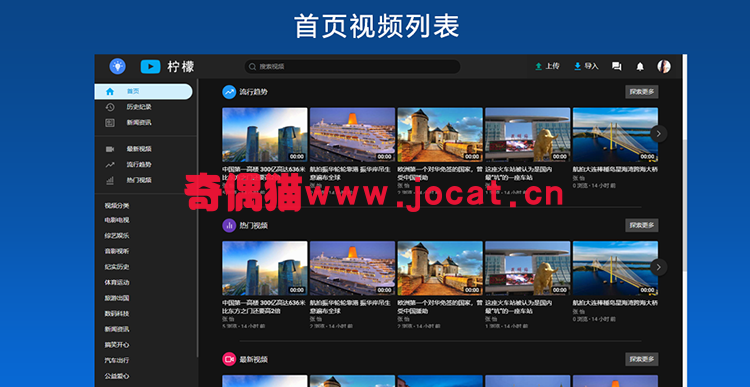Click the search magnifier icon

pyautogui.click(x=253, y=67)
